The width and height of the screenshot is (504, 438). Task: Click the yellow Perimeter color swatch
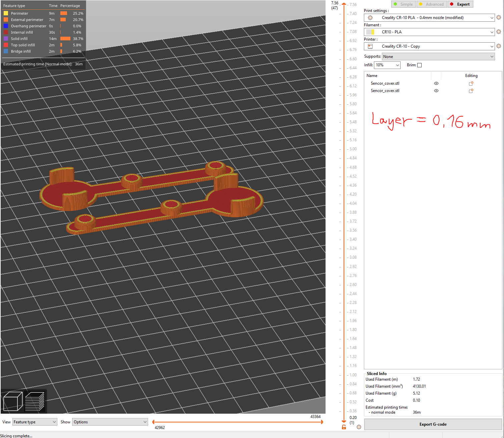point(6,13)
